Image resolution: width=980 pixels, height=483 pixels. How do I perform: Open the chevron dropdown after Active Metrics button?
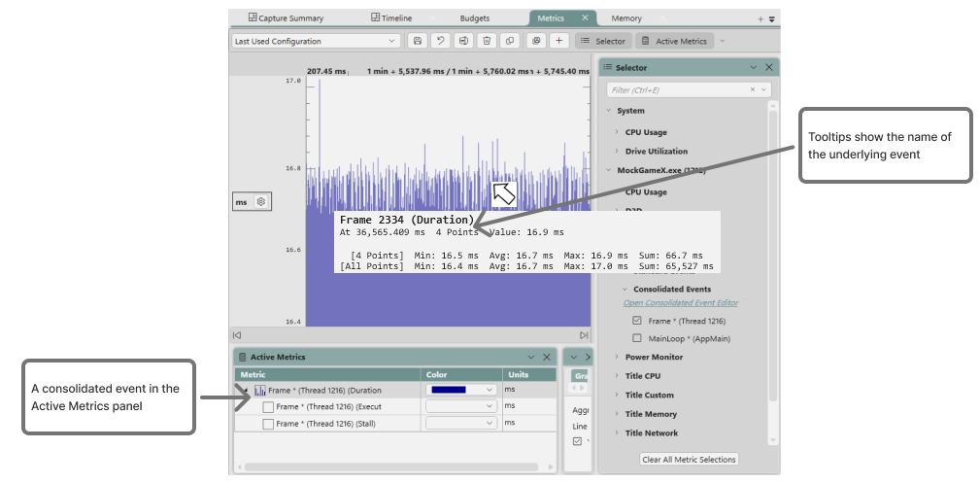(x=723, y=41)
